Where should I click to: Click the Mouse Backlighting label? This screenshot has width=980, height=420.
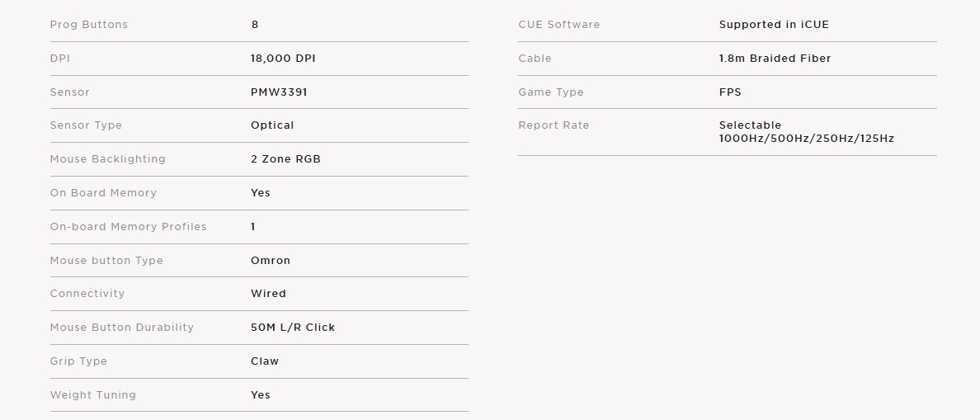coord(108,159)
